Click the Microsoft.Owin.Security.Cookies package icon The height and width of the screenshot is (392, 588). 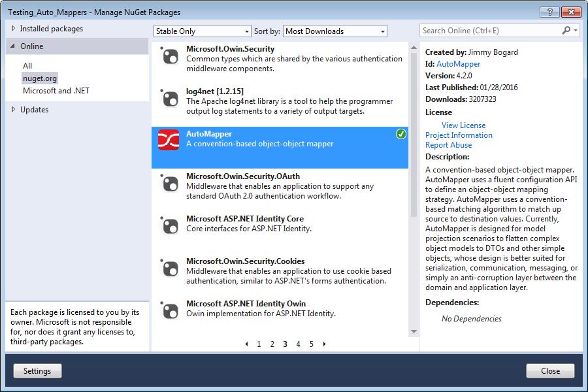169,269
